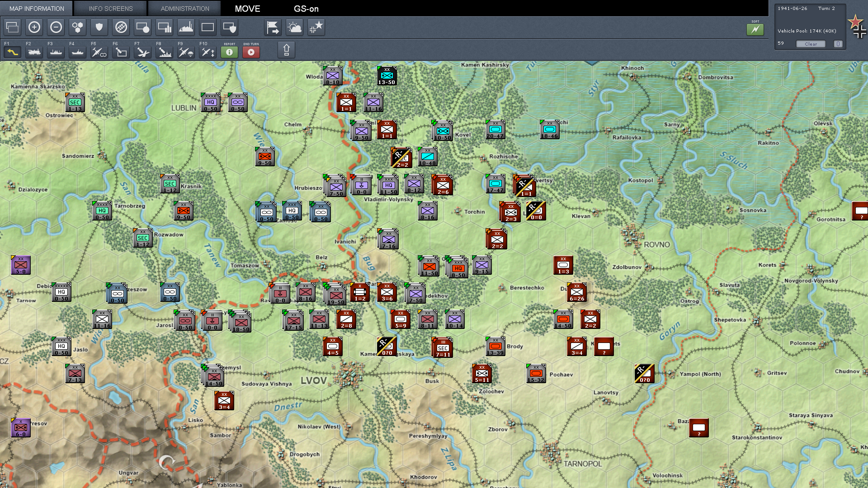Open the INFO SCREENS tab
Viewport: 868px width, 488px height.
click(111, 9)
